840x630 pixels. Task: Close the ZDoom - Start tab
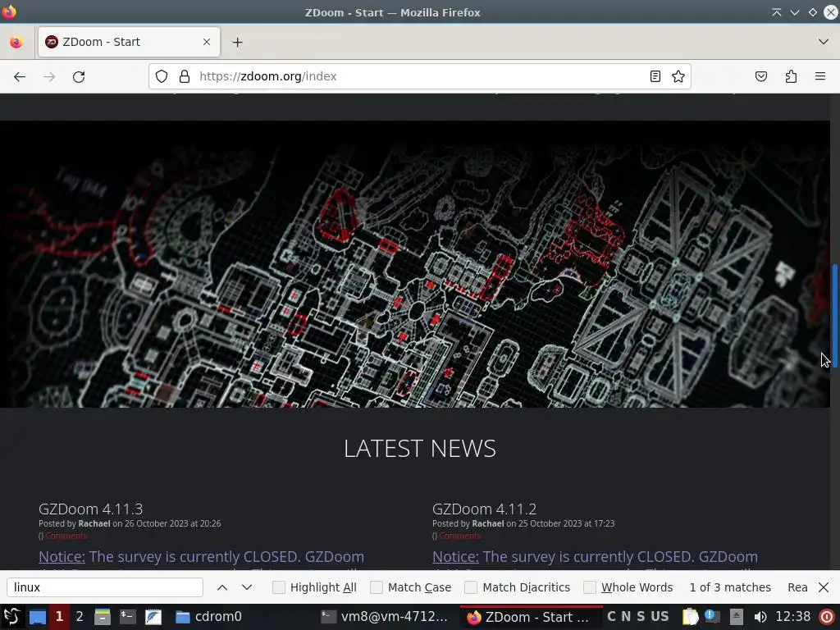[207, 42]
